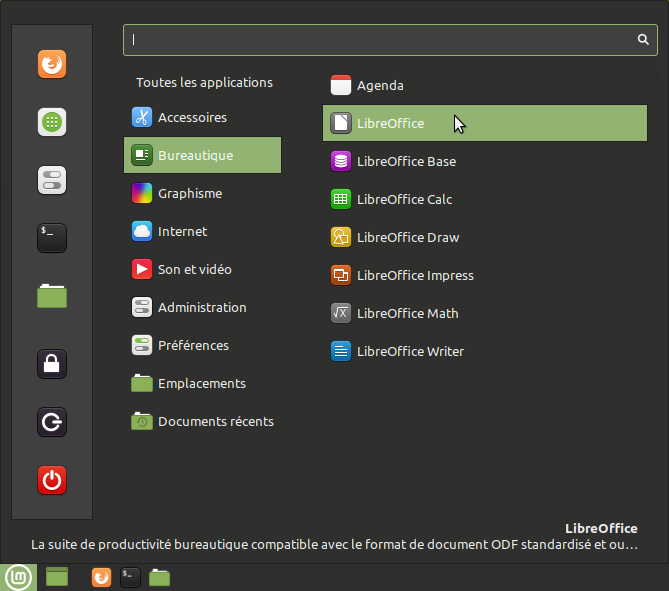
Task: Click the LibreOffice Base database icon
Action: click(x=341, y=161)
